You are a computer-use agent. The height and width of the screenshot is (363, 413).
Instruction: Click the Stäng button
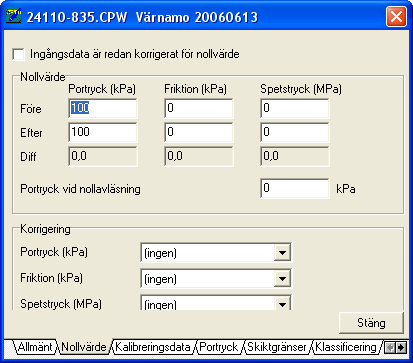(371, 323)
